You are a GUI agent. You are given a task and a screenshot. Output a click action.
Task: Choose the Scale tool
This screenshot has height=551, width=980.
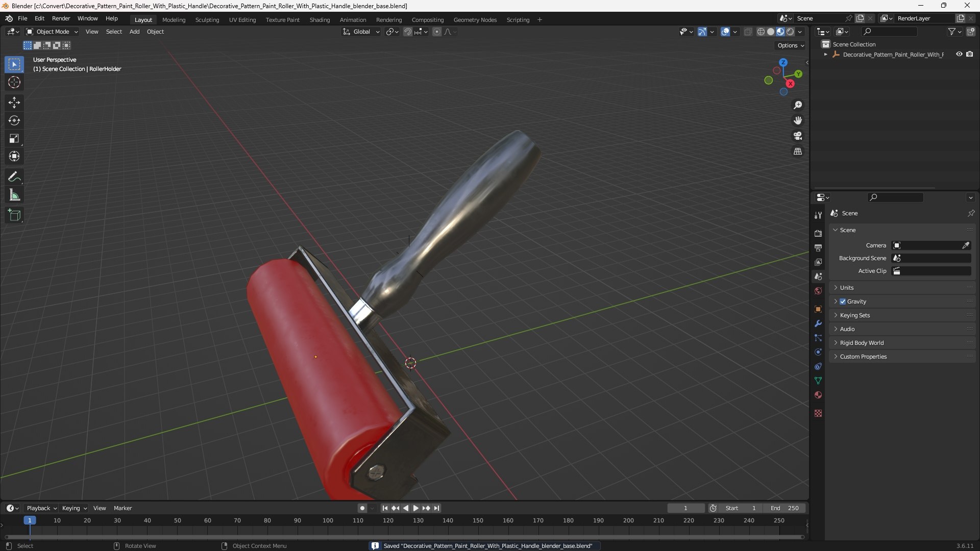(14, 138)
